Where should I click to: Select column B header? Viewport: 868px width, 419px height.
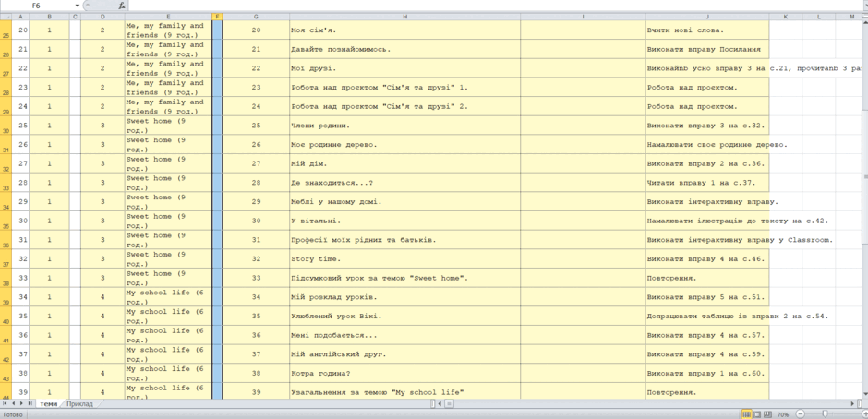click(49, 18)
